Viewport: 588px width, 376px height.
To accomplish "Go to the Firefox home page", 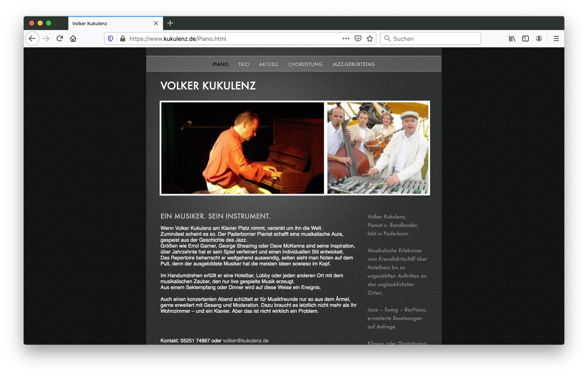I will [73, 39].
